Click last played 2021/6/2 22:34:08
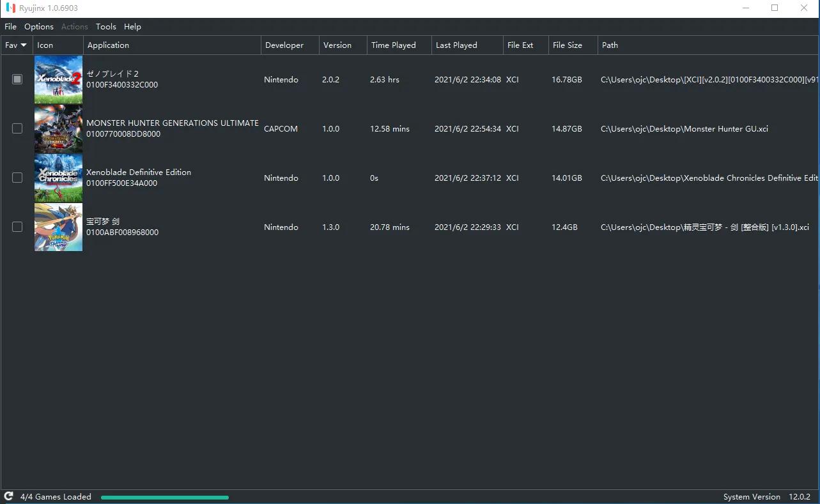This screenshot has height=504, width=820. [468, 80]
